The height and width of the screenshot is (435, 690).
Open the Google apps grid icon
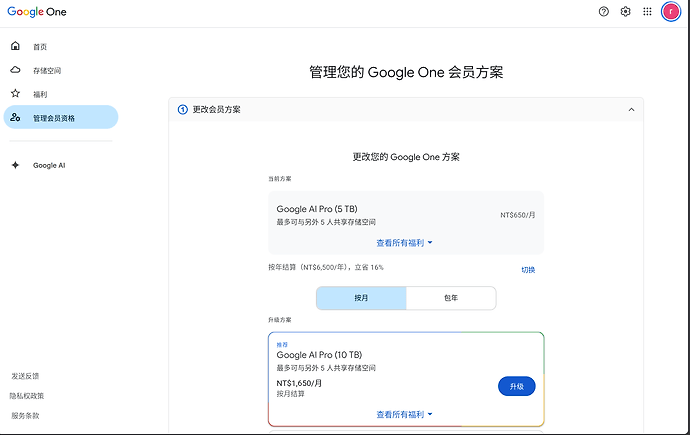coord(647,11)
